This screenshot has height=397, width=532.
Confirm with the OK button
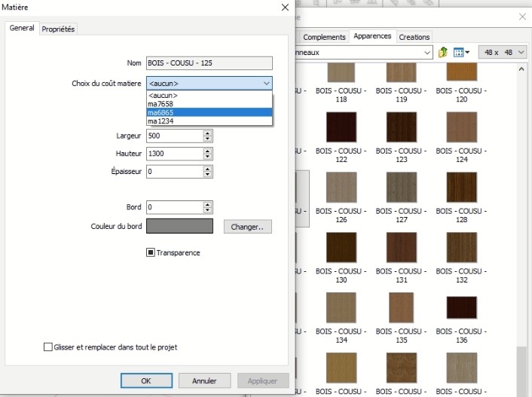(x=146, y=381)
